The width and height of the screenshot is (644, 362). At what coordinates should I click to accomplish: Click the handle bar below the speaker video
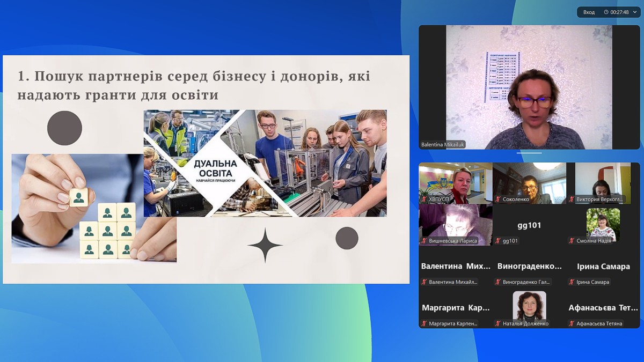(529, 153)
